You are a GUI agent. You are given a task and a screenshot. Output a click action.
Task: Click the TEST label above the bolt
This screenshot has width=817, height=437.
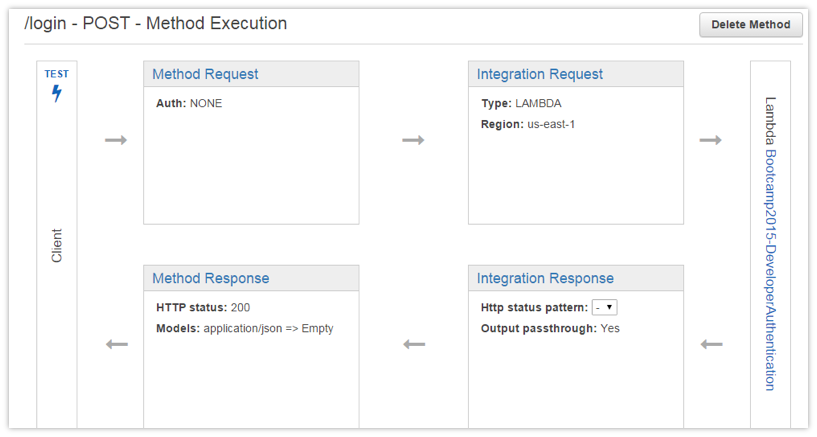pos(57,74)
